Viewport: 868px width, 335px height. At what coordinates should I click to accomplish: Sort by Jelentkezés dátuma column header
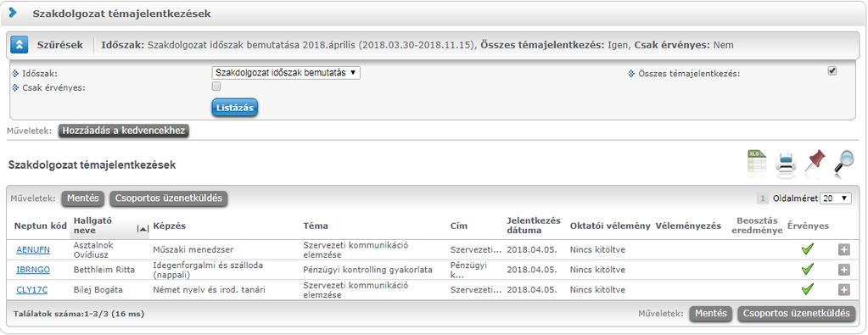tap(534, 226)
